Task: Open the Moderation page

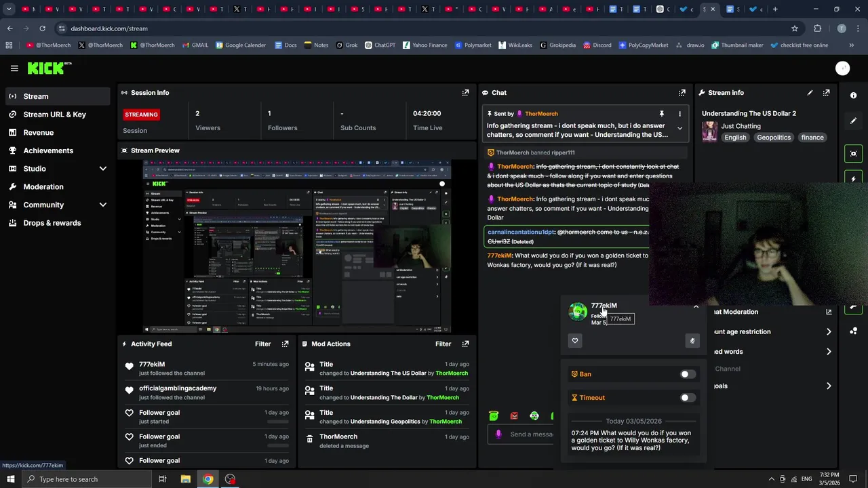Action: click(x=58, y=186)
